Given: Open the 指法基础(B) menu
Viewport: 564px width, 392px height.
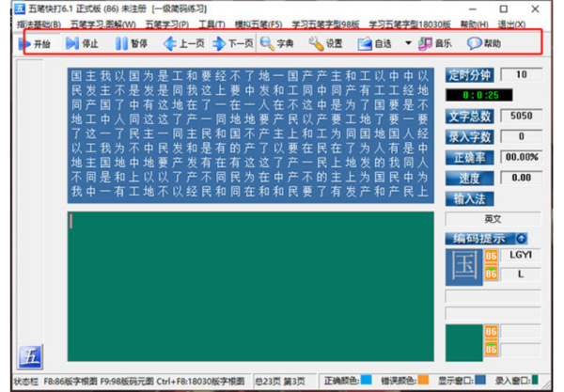Looking at the screenshot, I should (39, 24).
